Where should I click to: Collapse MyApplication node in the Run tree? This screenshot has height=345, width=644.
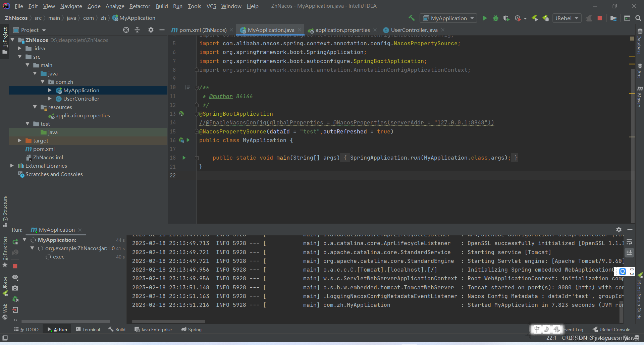(x=24, y=240)
